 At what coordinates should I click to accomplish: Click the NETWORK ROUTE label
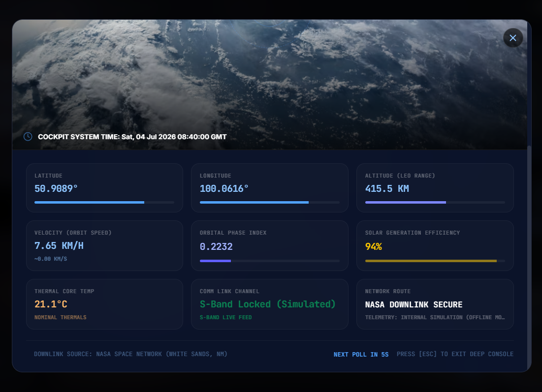(x=388, y=292)
